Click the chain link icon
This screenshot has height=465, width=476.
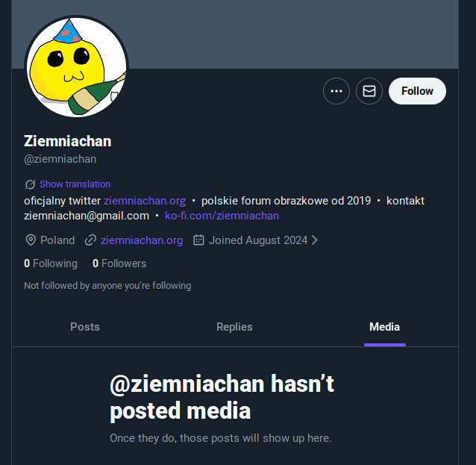click(x=90, y=240)
